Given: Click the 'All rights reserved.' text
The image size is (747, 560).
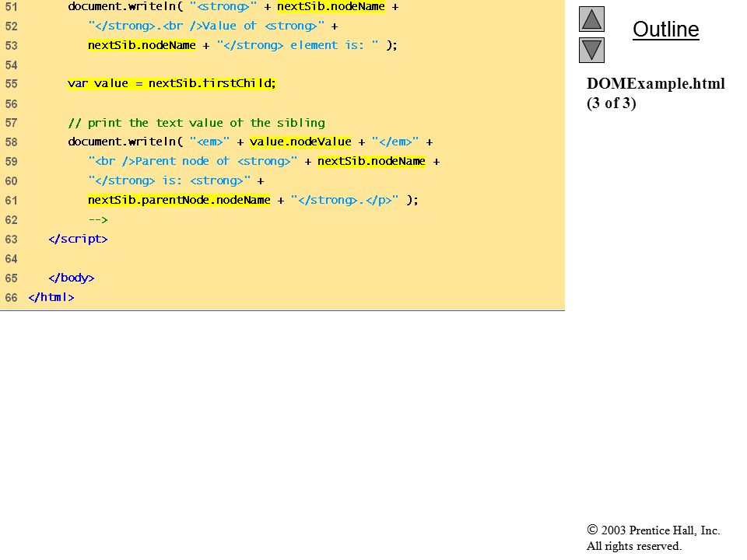Looking at the screenshot, I should pyautogui.click(x=634, y=546).
